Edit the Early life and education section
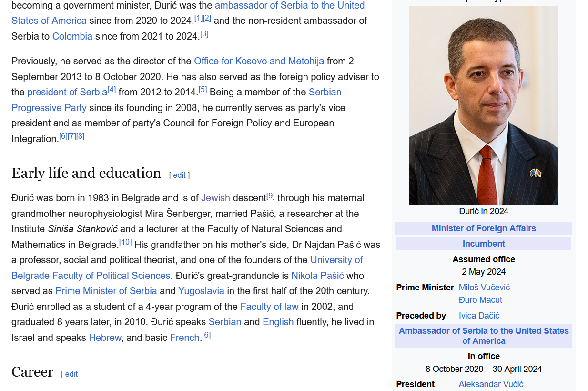The image size is (588, 391). tap(179, 175)
